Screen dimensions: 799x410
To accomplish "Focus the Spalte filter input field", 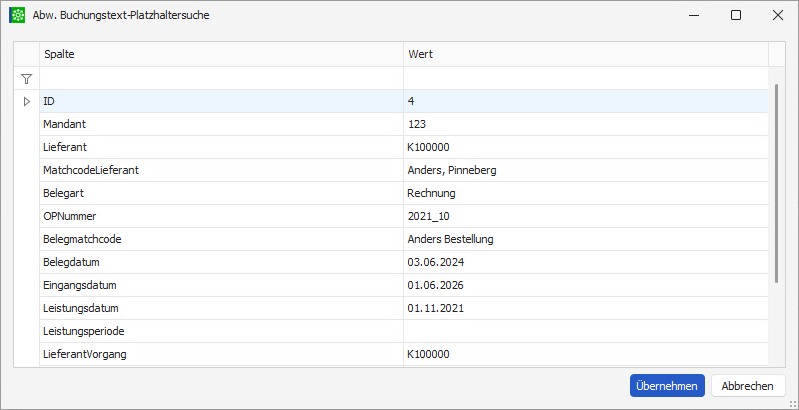I will pos(221,78).
